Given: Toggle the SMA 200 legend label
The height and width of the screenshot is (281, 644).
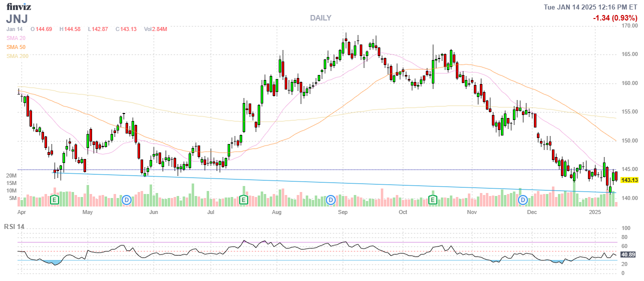Looking at the screenshot, I should tap(18, 56).
